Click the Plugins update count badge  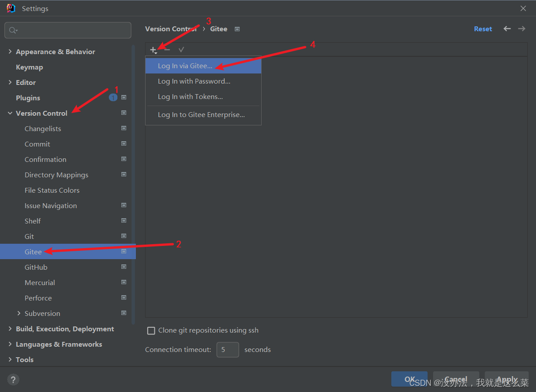click(x=113, y=97)
